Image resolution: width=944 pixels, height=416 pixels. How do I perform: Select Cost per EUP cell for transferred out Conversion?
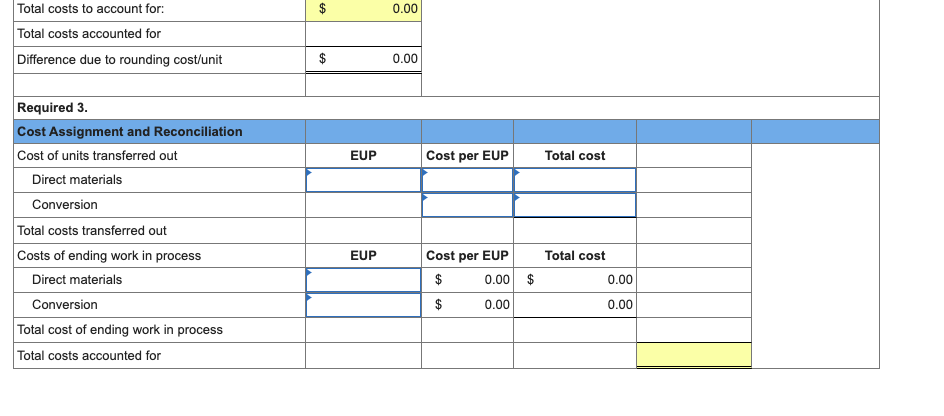[x=467, y=205]
